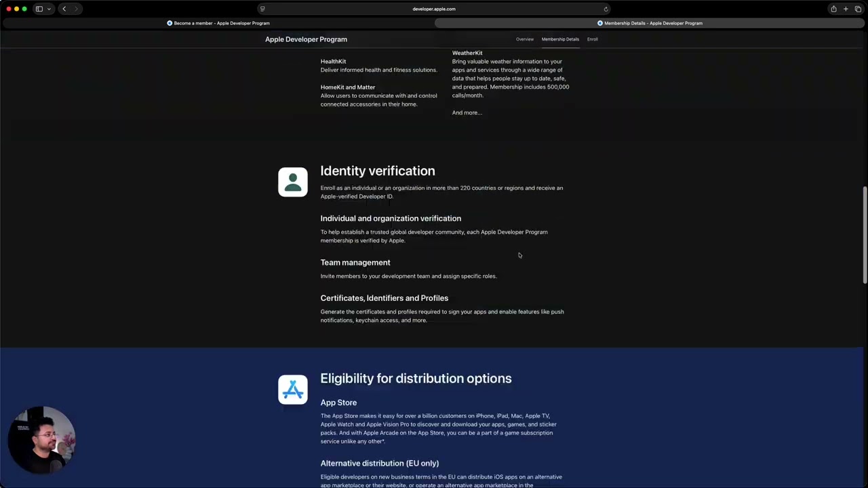Open the sidebar options dropdown arrow
Viewport: 868px width, 488px height.
(49, 9)
